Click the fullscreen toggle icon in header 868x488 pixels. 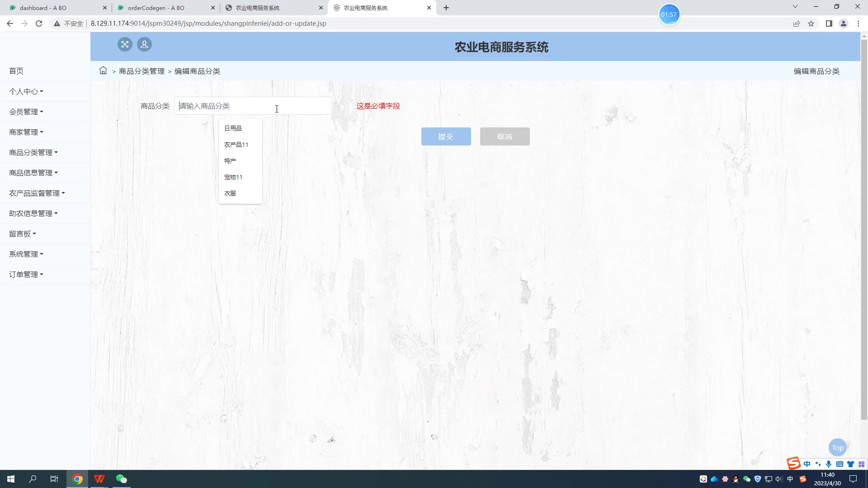point(125,44)
